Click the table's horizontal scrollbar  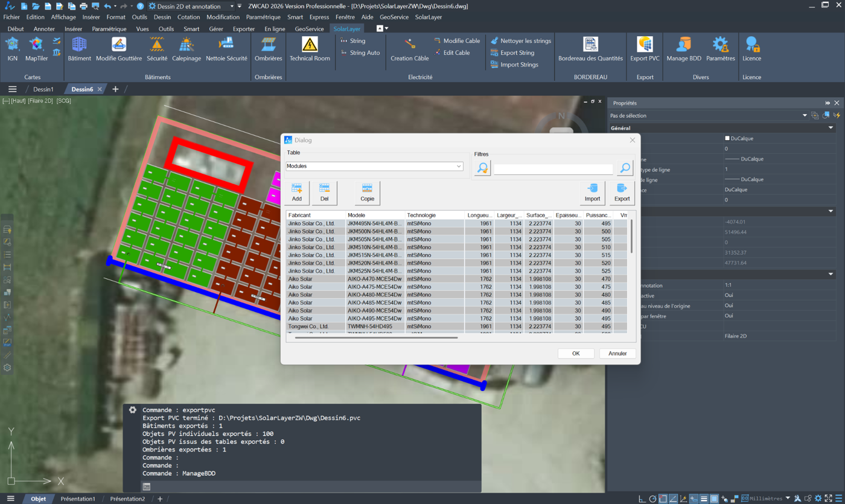point(377,338)
